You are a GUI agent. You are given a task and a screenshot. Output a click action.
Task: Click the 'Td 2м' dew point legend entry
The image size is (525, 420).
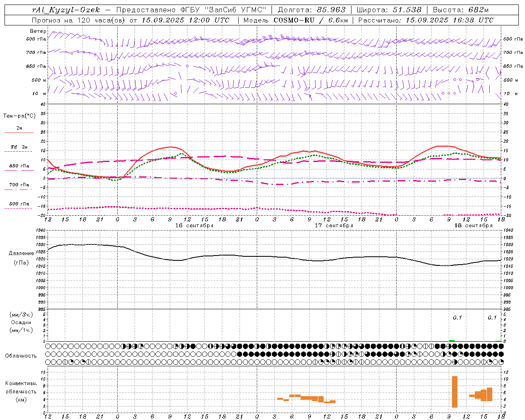click(19, 147)
